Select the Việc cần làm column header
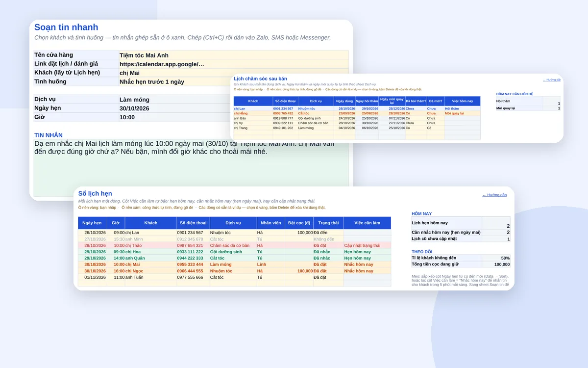588x368 pixels. (x=367, y=223)
